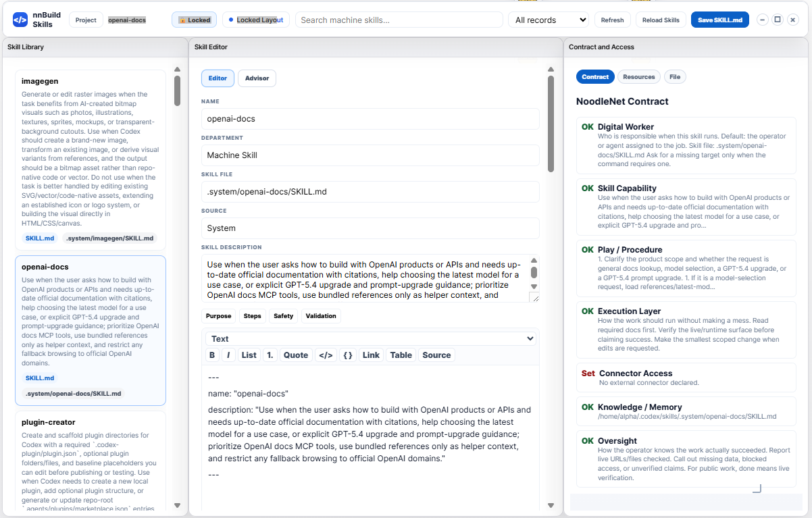Click the Refresh button
812x518 pixels.
click(x=613, y=20)
